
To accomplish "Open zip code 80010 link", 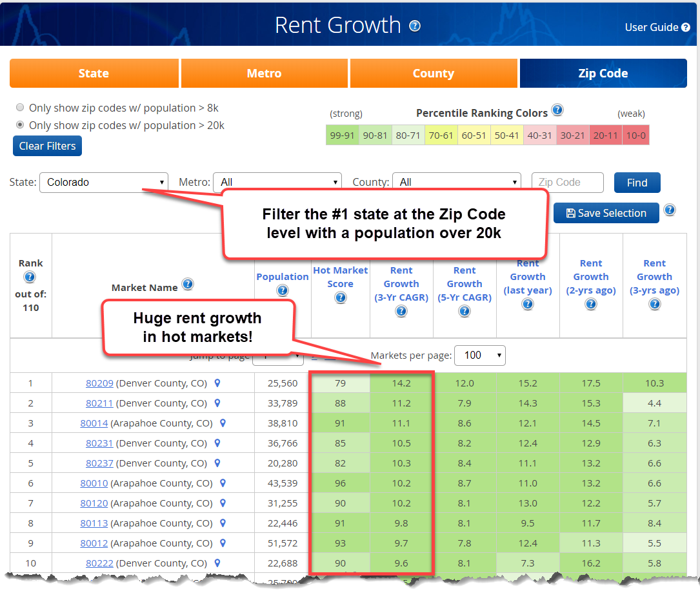I will tap(94, 483).
